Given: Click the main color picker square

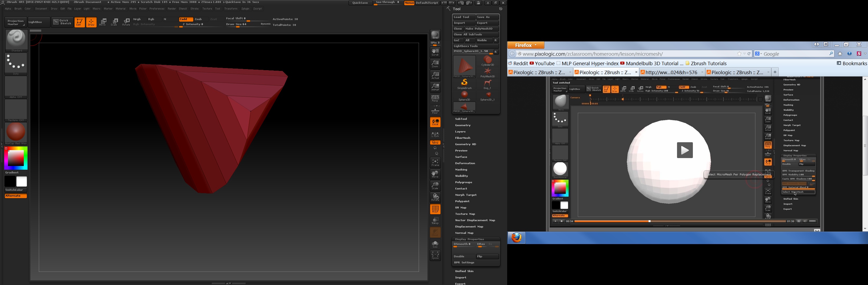Looking at the screenshot, I should (x=16, y=158).
